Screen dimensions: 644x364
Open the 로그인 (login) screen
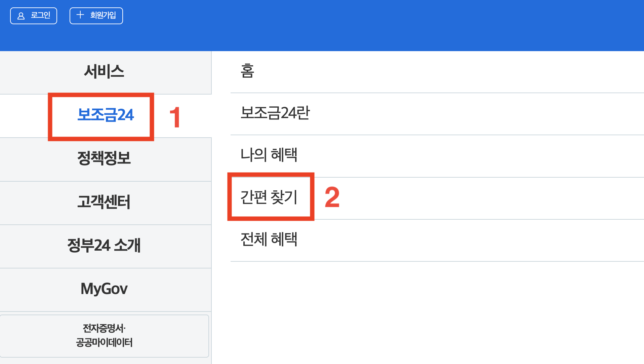click(x=34, y=15)
